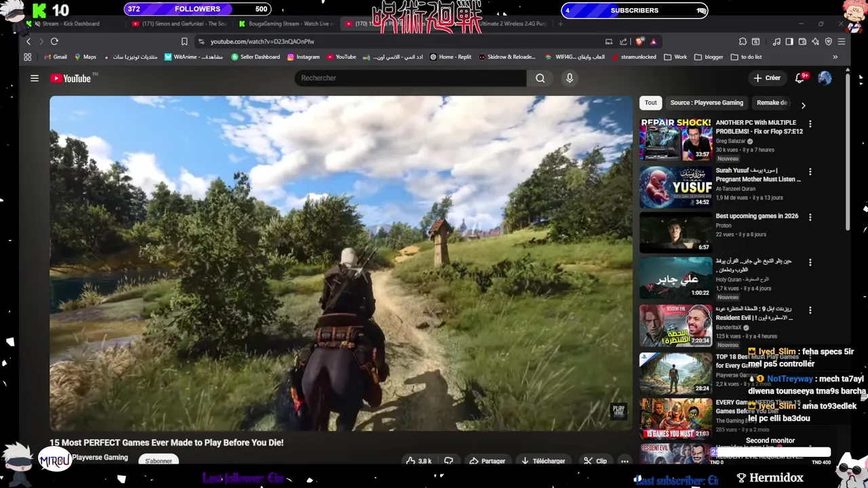The image size is (868, 488).
Task: Open the YouTube account avatar menu
Action: click(825, 78)
